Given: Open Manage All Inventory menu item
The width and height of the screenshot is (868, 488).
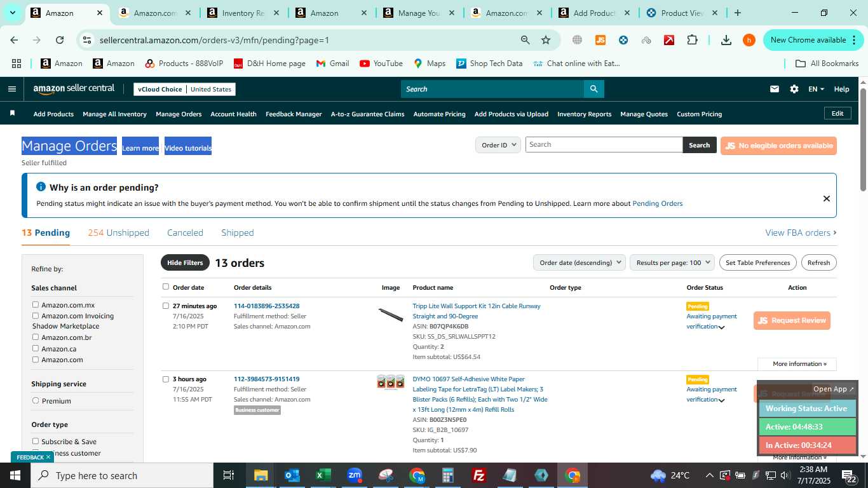Looking at the screenshot, I should [114, 114].
